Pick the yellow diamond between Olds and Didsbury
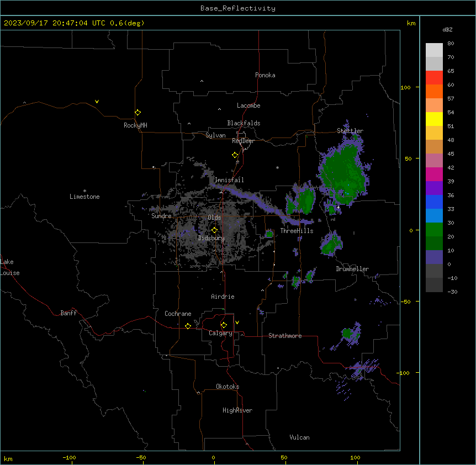The width and height of the screenshot is (476, 465). coord(214,230)
